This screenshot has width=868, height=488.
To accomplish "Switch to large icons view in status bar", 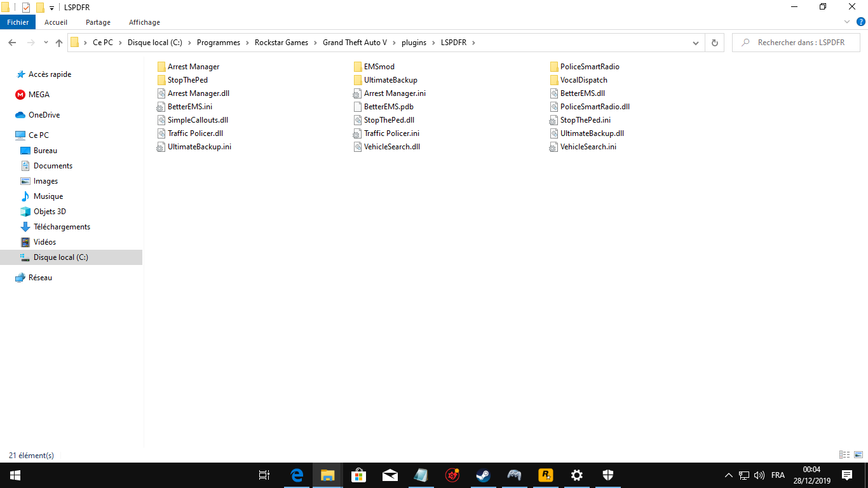I will pos(858,455).
